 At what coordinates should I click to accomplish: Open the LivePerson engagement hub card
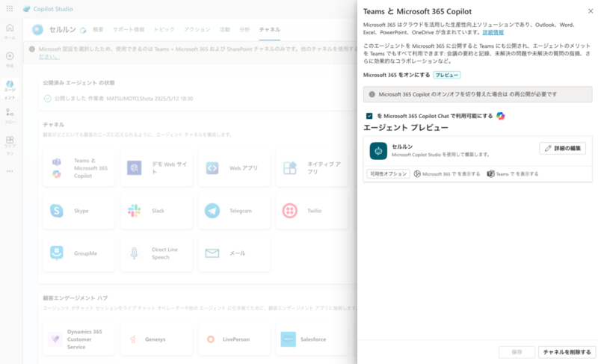coord(234,339)
